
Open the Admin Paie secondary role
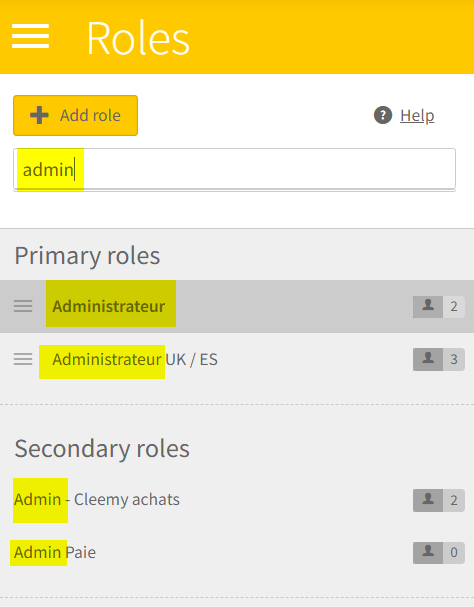(x=55, y=552)
